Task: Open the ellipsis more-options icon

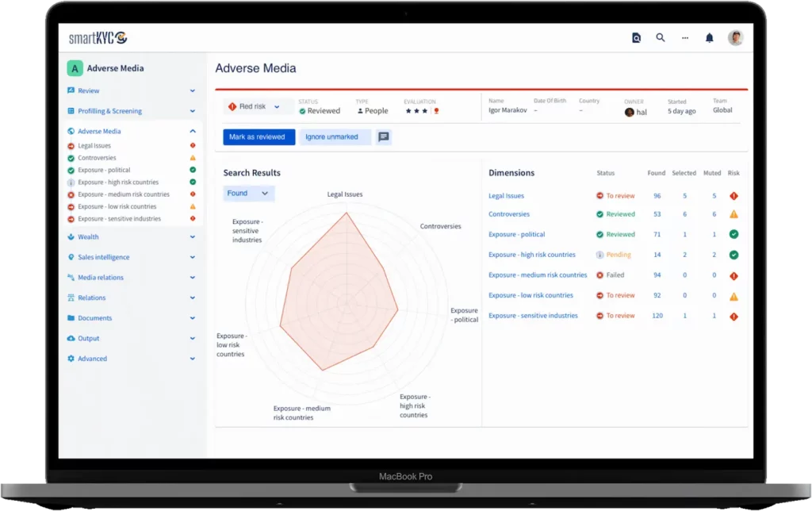Action: [685, 37]
